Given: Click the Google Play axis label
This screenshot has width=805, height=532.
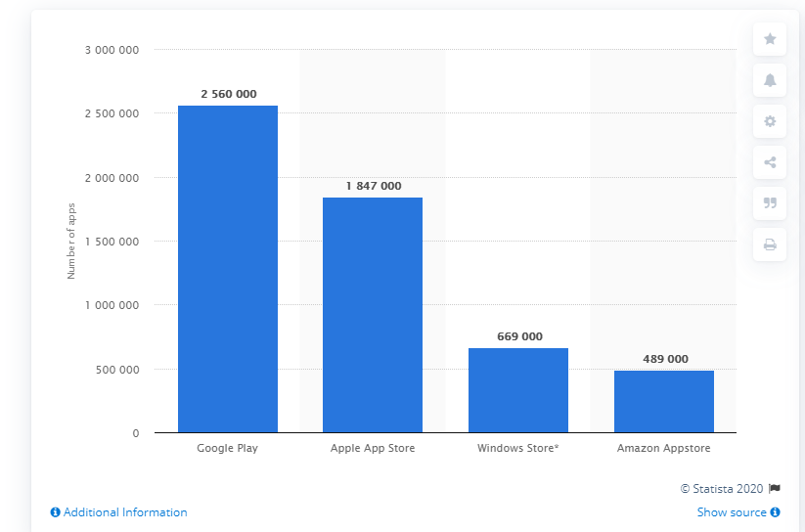Looking at the screenshot, I should 228,448.
